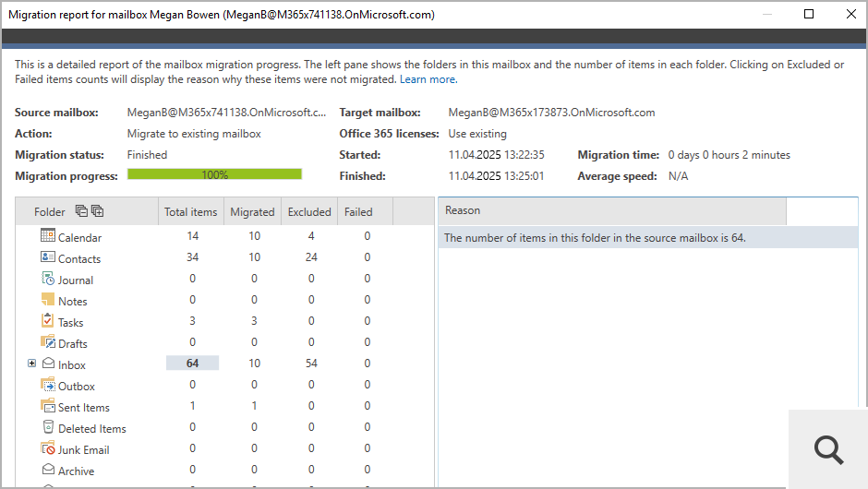Image resolution: width=868 pixels, height=489 pixels.
Task: Click the Excluded count for Inbox
Action: (310, 364)
